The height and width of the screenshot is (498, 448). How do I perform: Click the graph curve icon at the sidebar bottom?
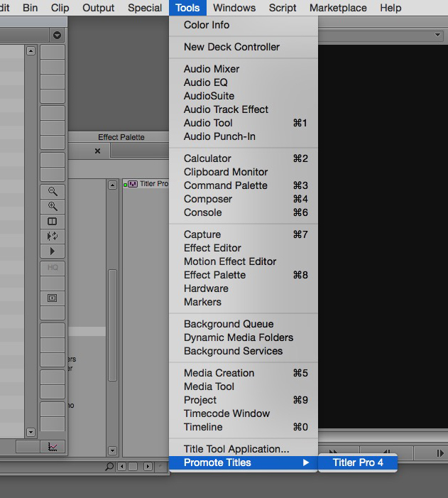(53, 447)
